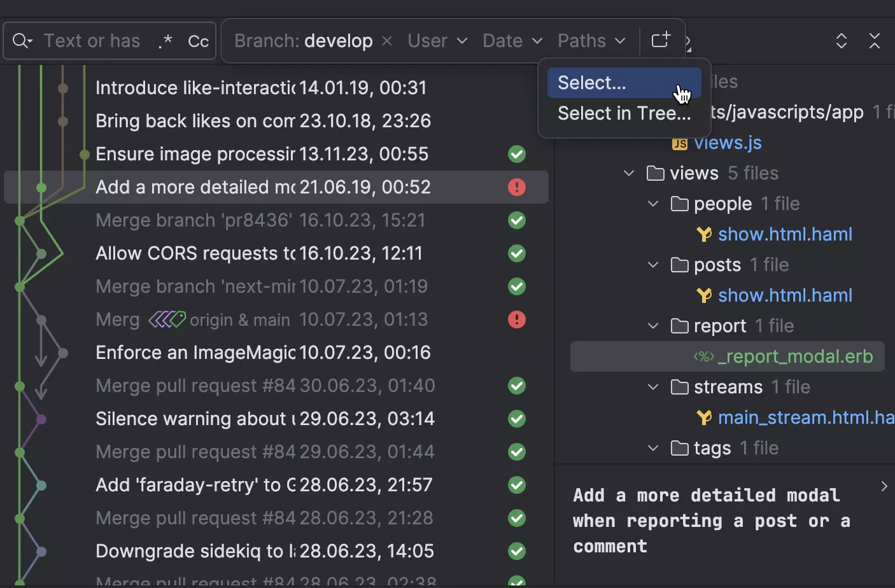Click the JavaScript icon beside views.js
The image size is (895, 588).
coord(679,143)
